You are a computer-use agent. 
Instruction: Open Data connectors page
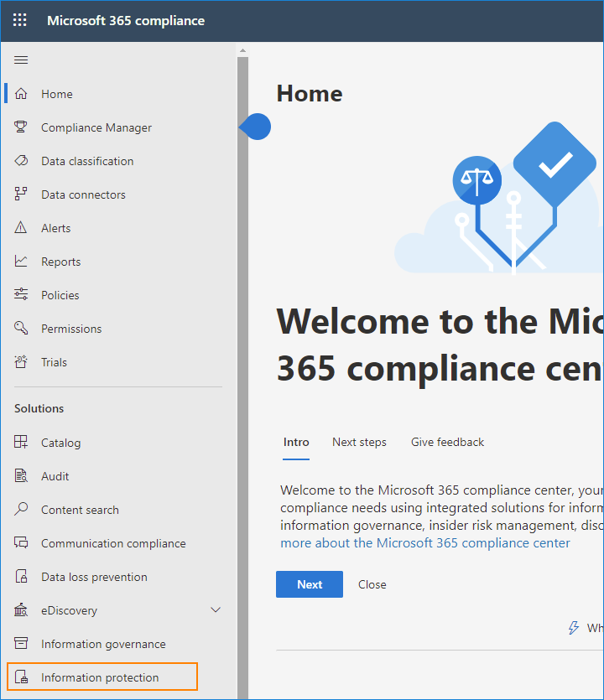tap(83, 194)
